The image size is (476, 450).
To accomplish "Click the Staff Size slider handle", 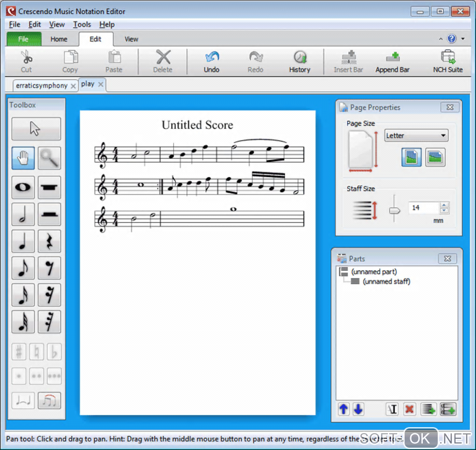I will tap(394, 210).
